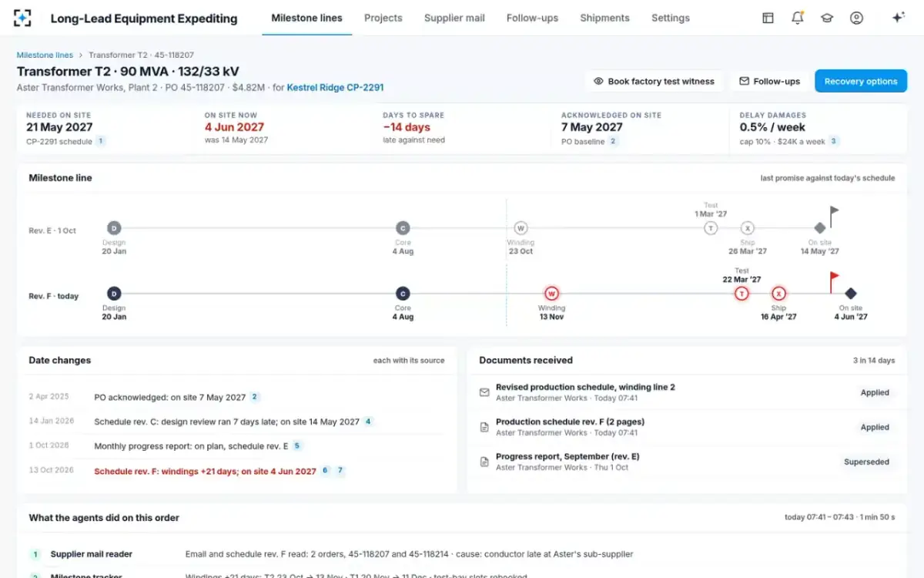
Task: Open the user account icon
Action: tap(856, 18)
